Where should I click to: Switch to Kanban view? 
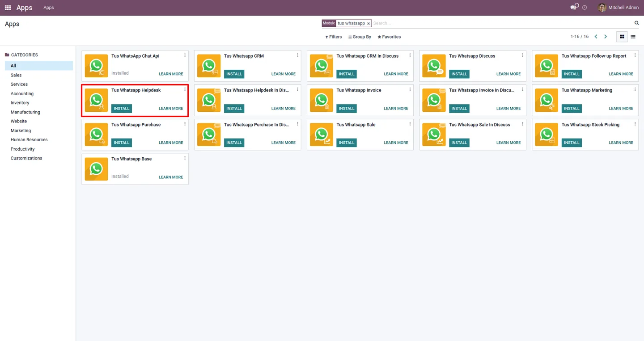click(x=622, y=37)
